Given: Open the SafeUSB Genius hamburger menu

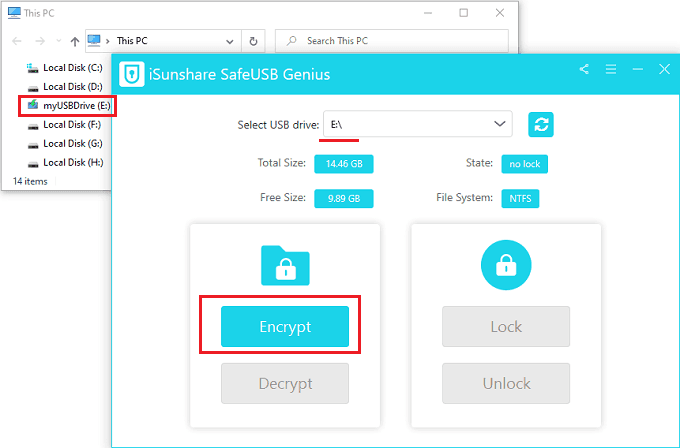Looking at the screenshot, I should [x=611, y=69].
